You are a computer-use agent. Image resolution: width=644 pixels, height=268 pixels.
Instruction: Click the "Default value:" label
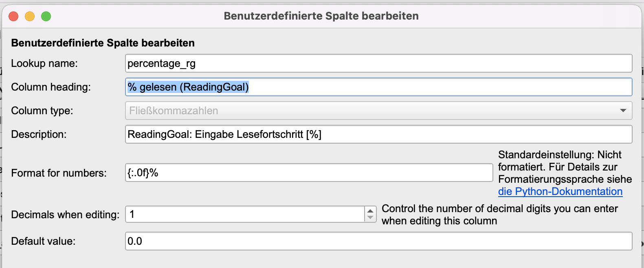(43, 241)
